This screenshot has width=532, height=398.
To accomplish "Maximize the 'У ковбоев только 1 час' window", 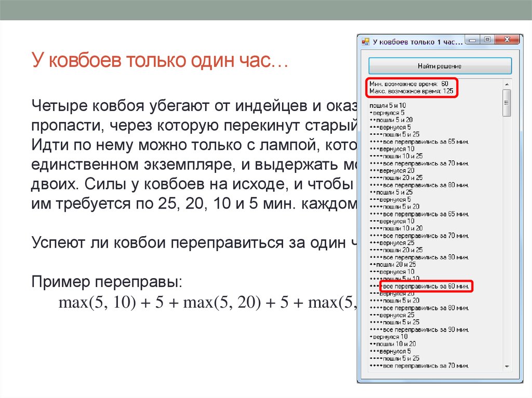I will (x=486, y=39).
